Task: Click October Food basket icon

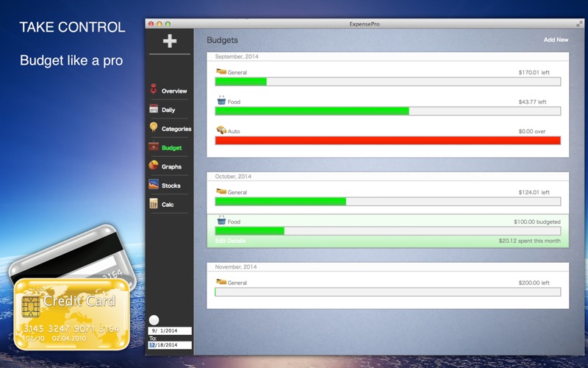Action: tap(221, 220)
